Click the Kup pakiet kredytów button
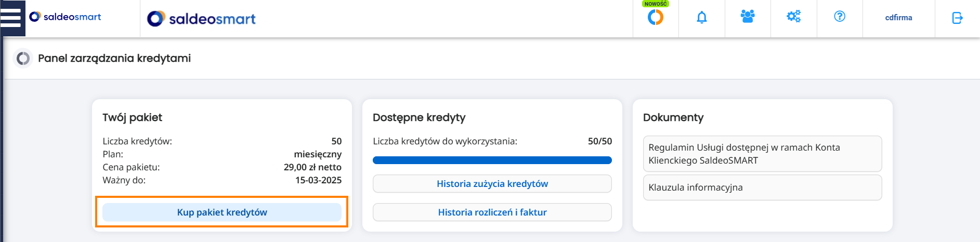 pos(222,212)
